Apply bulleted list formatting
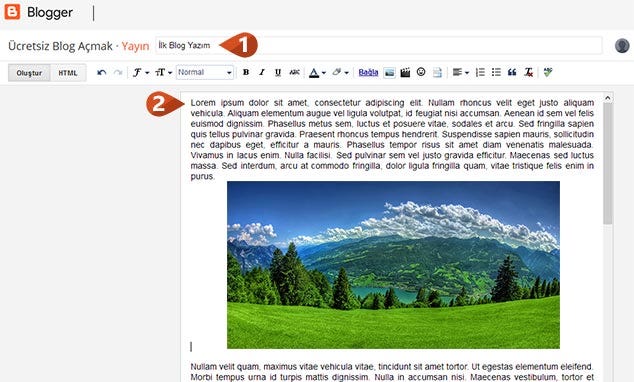634x382 pixels. [x=496, y=73]
